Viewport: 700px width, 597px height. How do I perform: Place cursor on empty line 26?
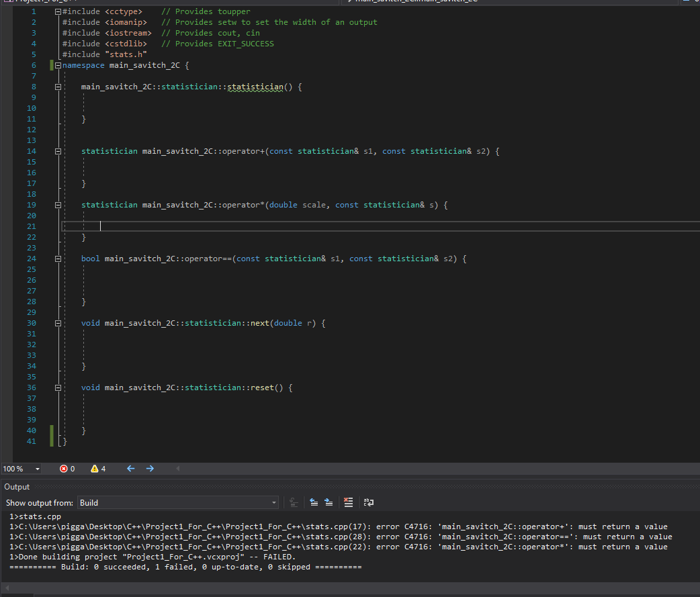(x=202, y=280)
